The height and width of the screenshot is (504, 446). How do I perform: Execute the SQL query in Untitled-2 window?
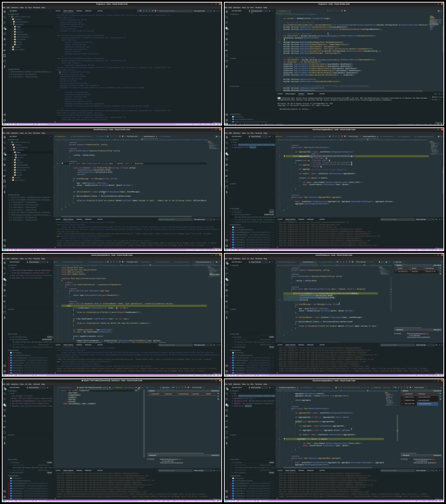pos(136,388)
